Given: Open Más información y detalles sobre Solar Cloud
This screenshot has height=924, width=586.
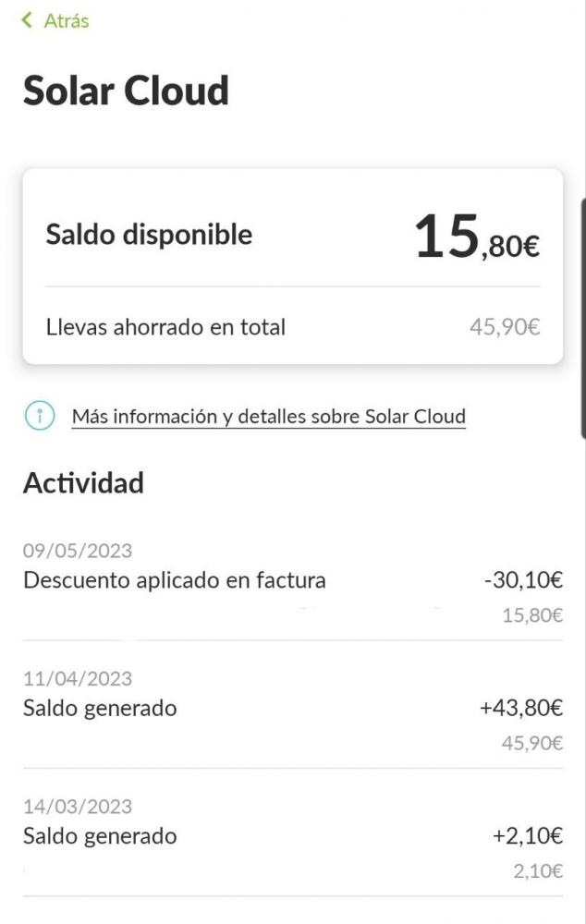Looking at the screenshot, I should coord(269,417).
